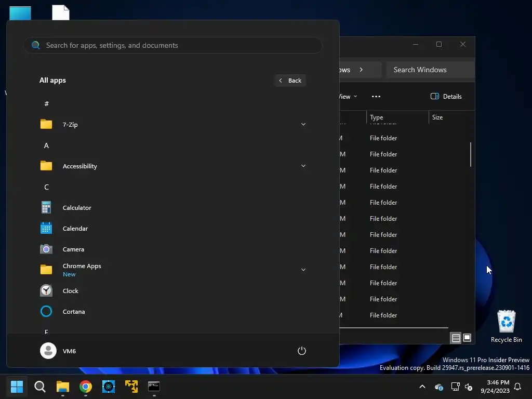Expand the breadcrumb chevron in File Explorer
Viewport: 532px width, 399px height.
[361, 70]
